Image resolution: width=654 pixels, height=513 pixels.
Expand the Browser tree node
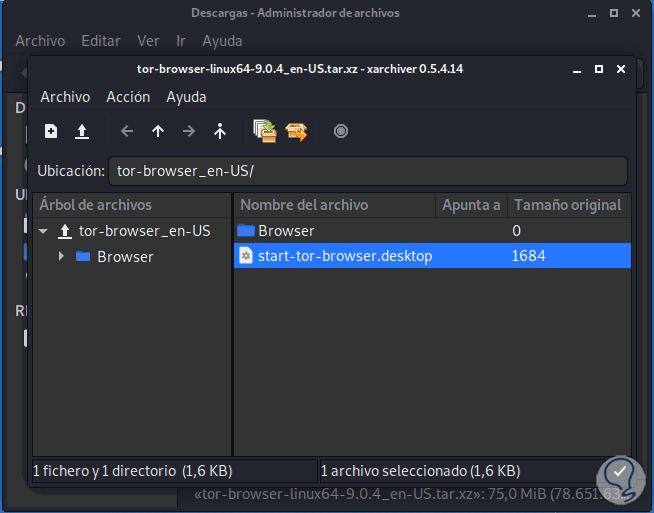tap(61, 256)
